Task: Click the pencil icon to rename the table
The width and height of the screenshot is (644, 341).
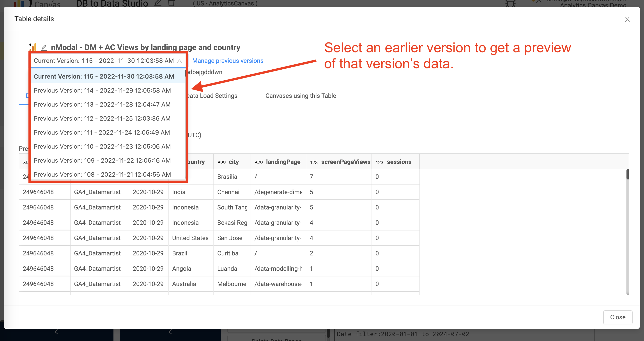Action: click(44, 47)
